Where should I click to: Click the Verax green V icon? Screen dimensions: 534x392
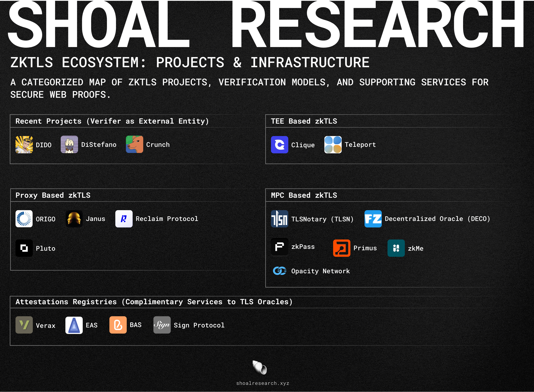tap(24, 325)
